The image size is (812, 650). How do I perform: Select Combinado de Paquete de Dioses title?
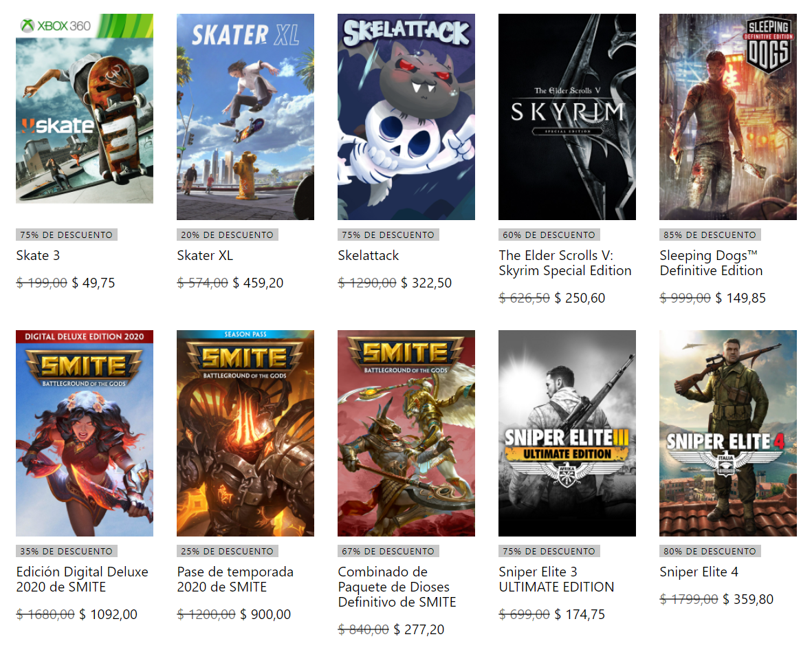[397, 587]
